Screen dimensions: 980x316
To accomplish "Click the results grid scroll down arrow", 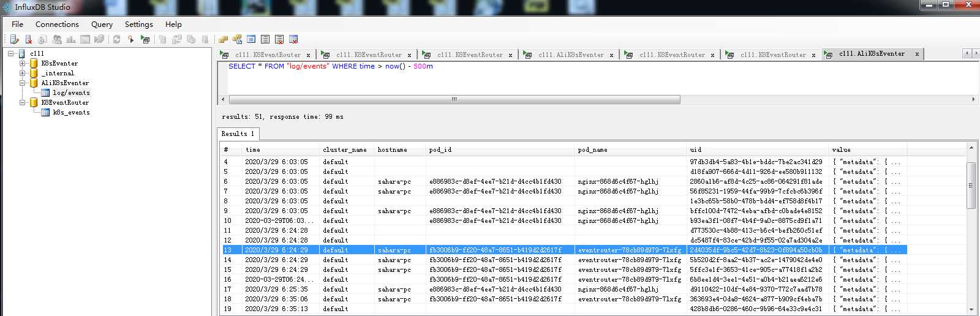I will 971,310.
